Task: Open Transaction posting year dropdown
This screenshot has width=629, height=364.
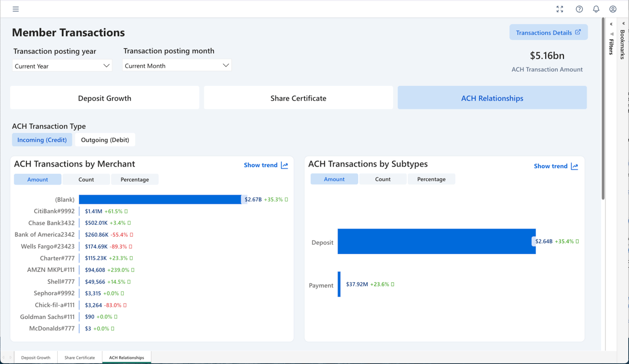Action: click(62, 66)
